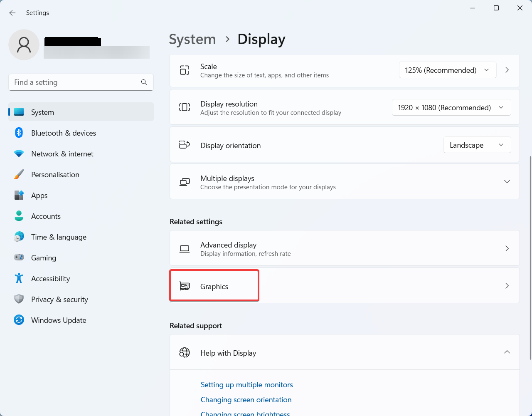Open Gaming settings category
The image size is (532, 416).
coord(81,258)
